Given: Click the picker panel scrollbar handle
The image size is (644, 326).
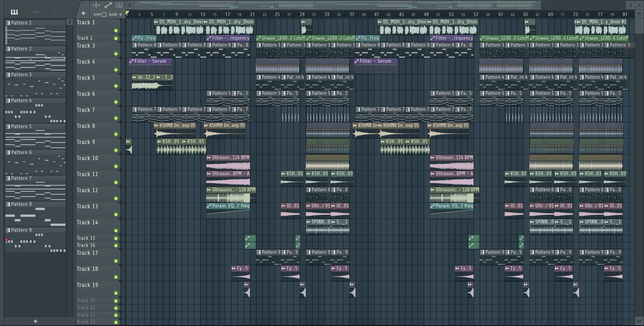Looking at the screenshot, I should pos(70,22).
